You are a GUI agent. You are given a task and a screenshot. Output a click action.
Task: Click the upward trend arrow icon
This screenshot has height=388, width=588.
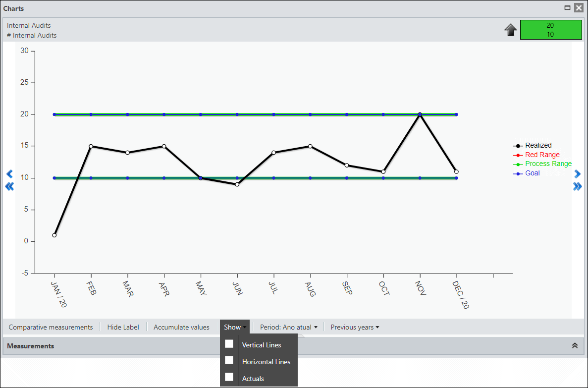coord(510,30)
